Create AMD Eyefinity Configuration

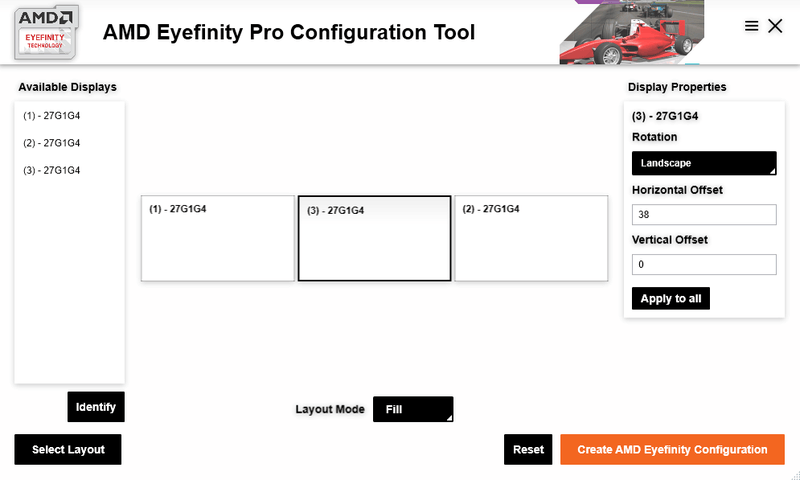click(672, 450)
